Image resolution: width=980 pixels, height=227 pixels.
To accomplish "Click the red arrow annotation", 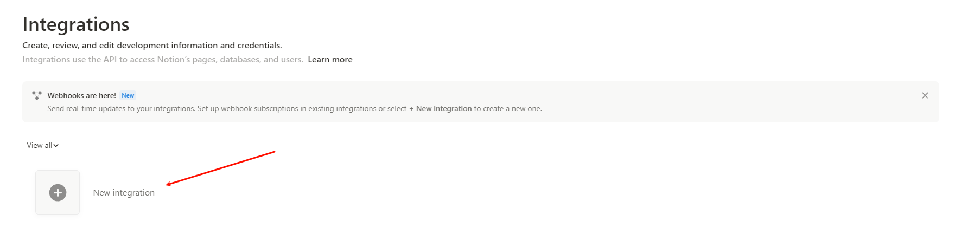I will coord(220,168).
